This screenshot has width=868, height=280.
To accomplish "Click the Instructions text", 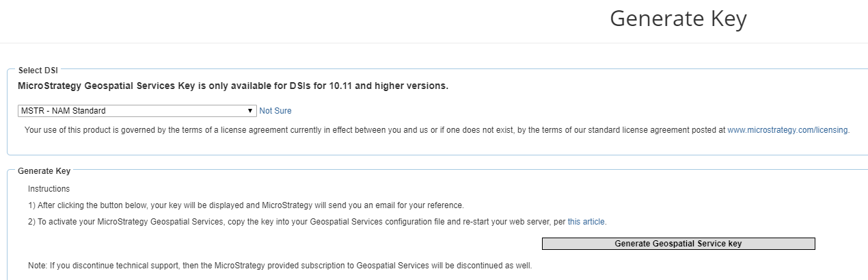I will (x=49, y=189).
